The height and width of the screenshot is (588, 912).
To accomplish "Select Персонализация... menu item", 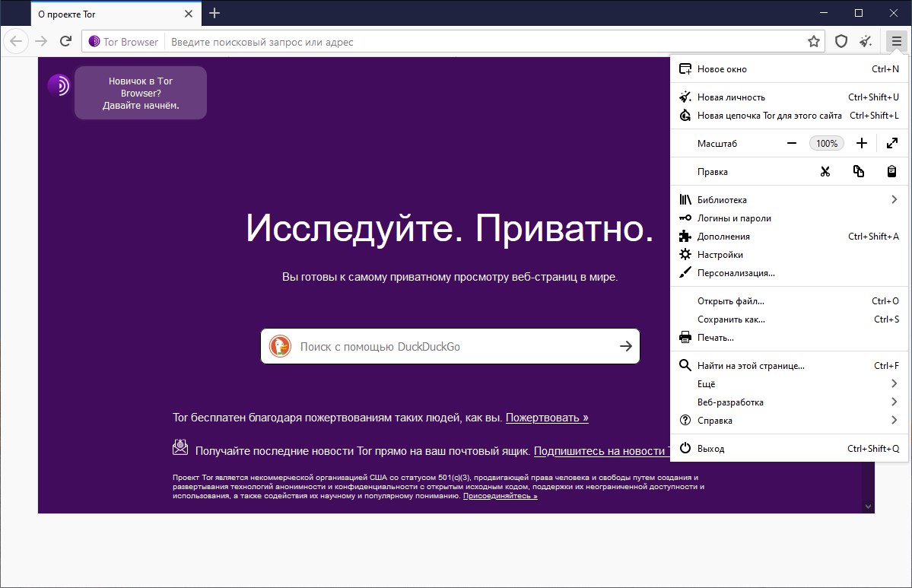I will pyautogui.click(x=789, y=273).
